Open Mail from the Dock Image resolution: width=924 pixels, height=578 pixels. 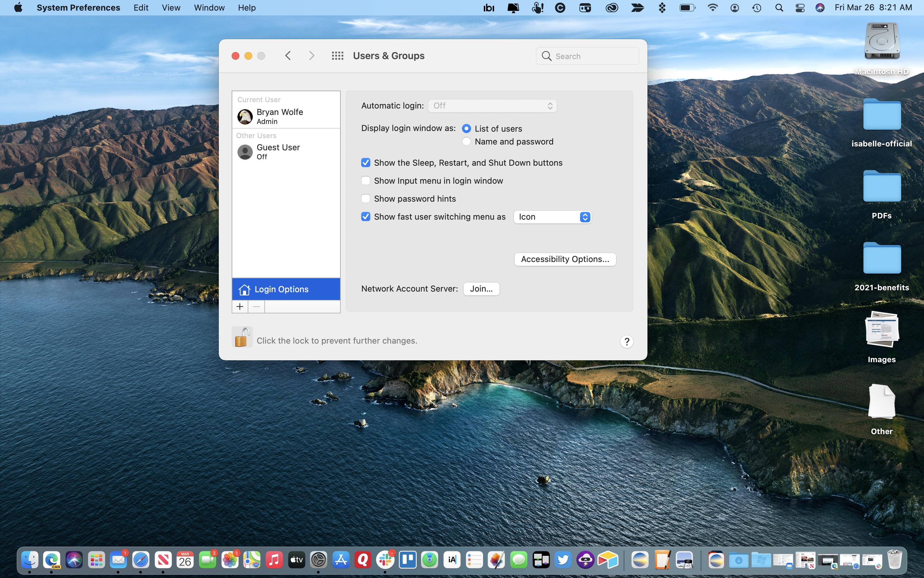(118, 560)
